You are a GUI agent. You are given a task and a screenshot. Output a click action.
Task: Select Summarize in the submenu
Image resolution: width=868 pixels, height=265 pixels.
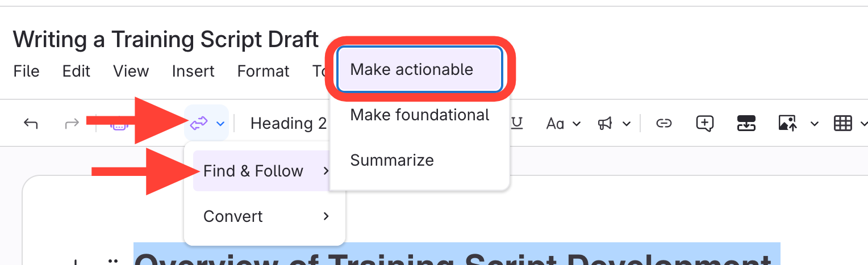[392, 160]
